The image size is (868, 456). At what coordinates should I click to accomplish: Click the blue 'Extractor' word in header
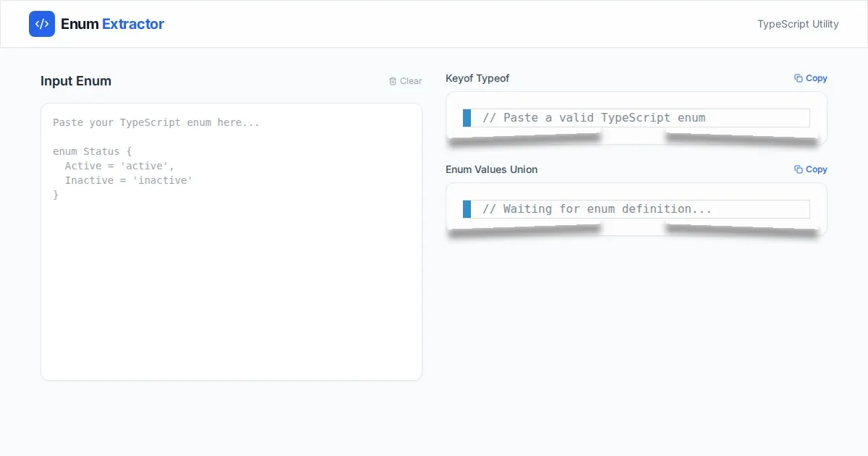(x=133, y=24)
